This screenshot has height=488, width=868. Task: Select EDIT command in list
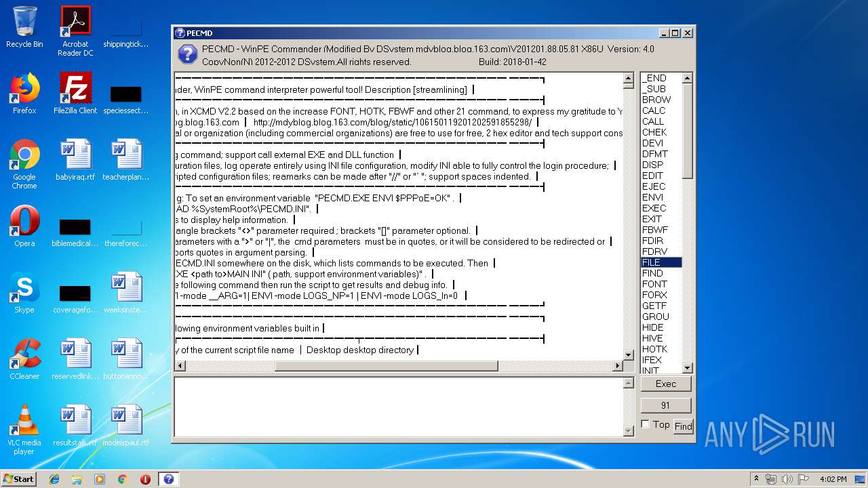[661, 176]
